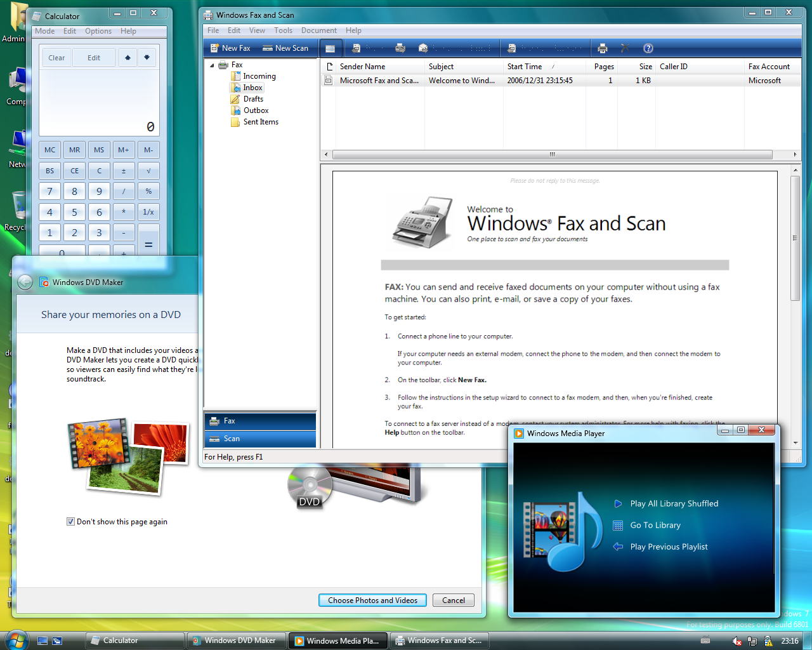Click calculator history up arrow
The width and height of the screenshot is (812, 650).
tap(128, 58)
